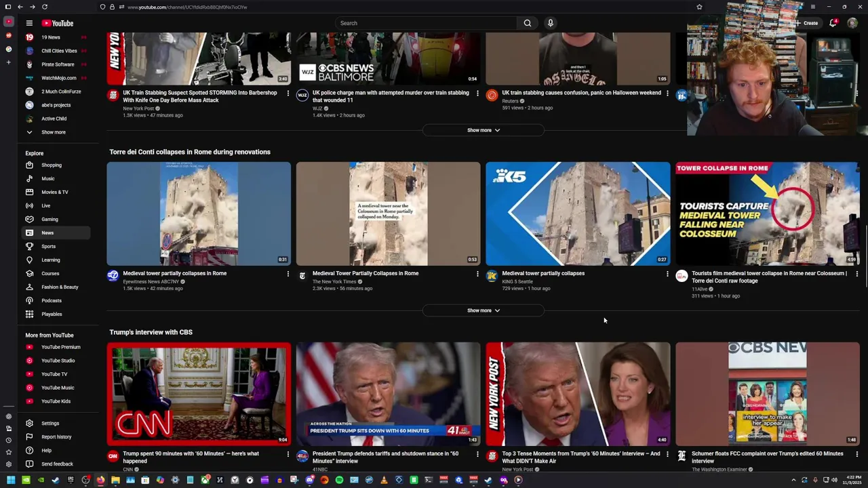Open options for Eyewitness News tower video
Viewport: 868px width, 488px height.
click(288, 274)
